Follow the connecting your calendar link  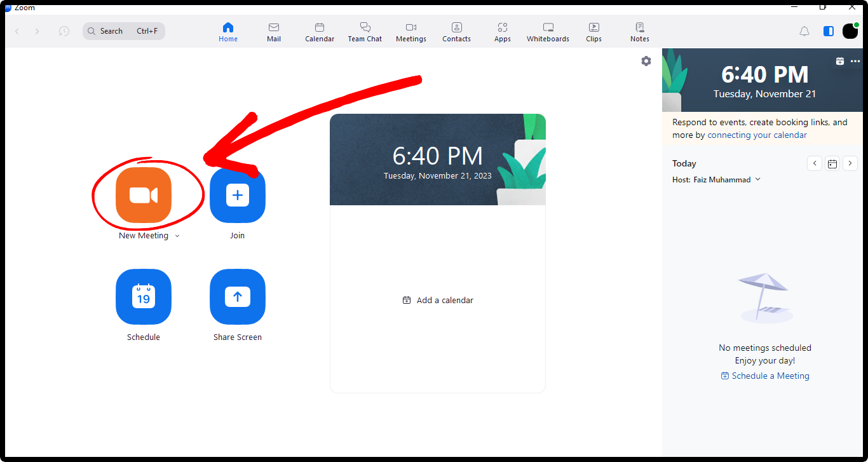pyautogui.click(x=757, y=135)
